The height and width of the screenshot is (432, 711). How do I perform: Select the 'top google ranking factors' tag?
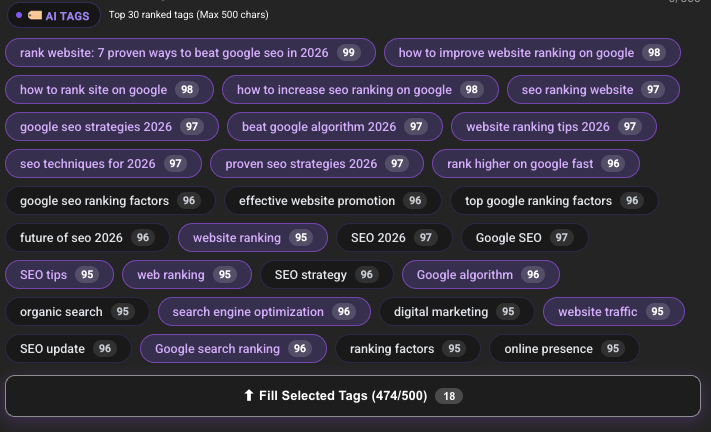[x=554, y=200]
